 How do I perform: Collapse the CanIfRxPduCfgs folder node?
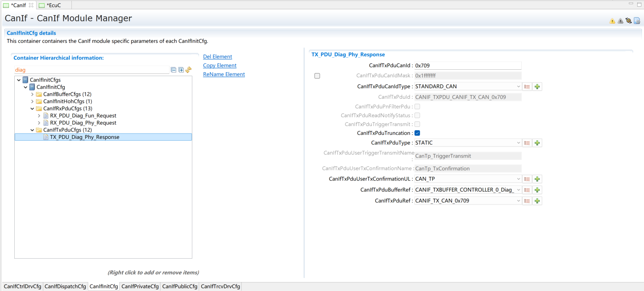[x=32, y=108]
